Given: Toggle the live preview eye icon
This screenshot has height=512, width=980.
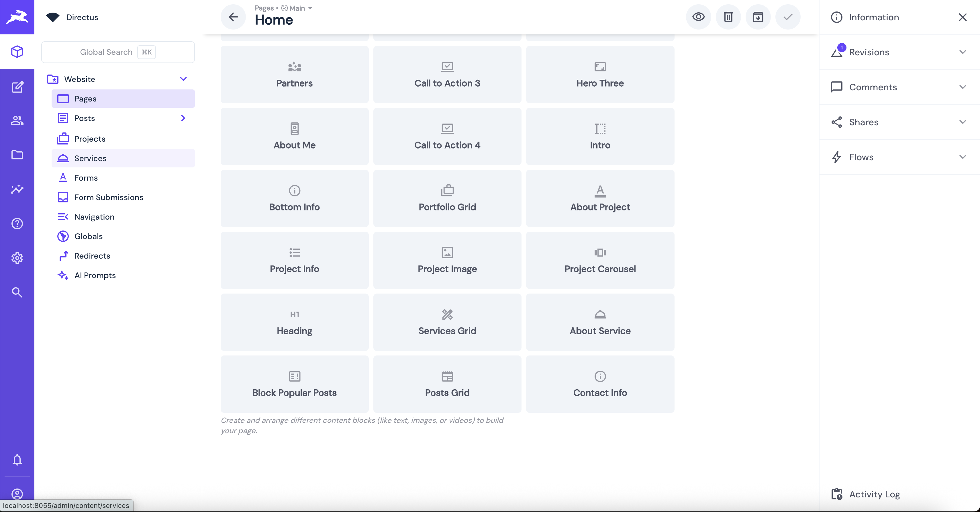Looking at the screenshot, I should click(x=699, y=17).
